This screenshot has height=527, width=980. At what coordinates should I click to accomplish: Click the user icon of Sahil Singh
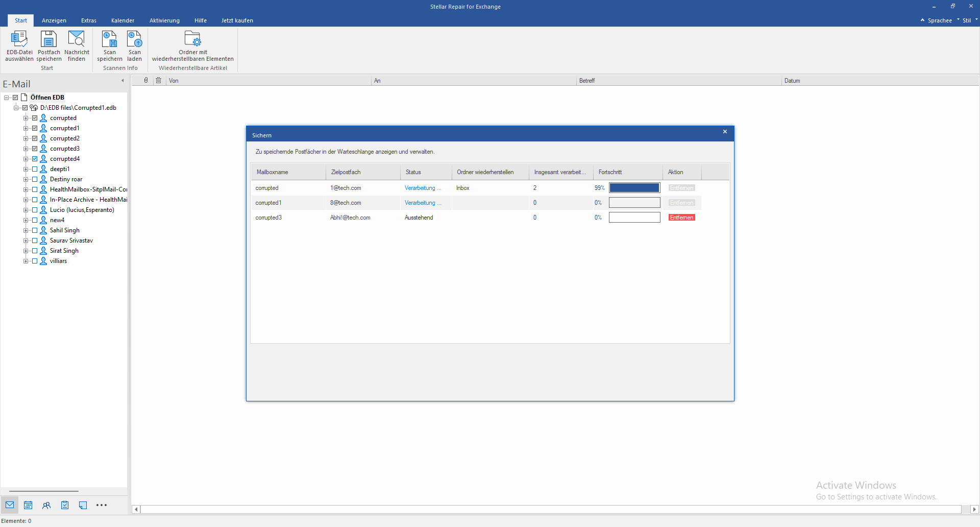pos(43,230)
